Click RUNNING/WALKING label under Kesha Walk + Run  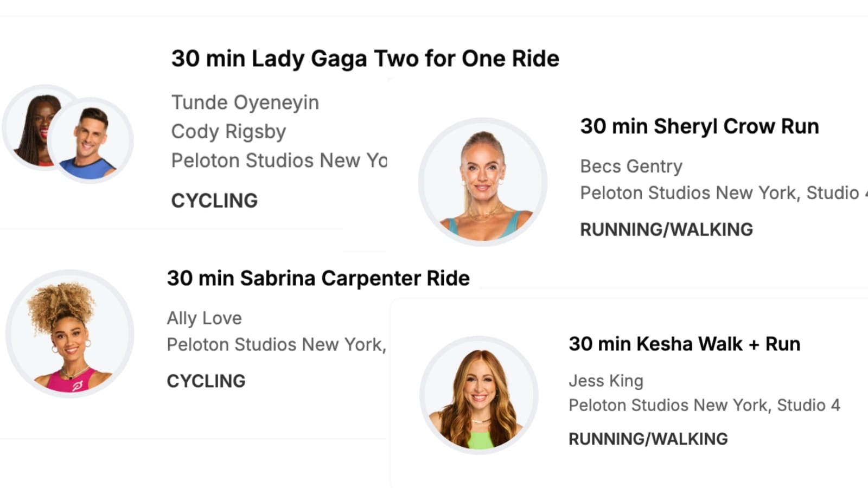pos(648,439)
